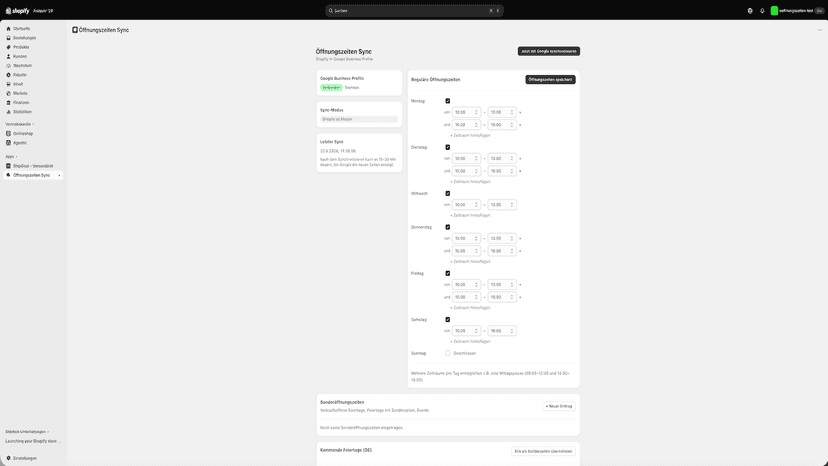Open the notifications bell in the top bar

762,11
